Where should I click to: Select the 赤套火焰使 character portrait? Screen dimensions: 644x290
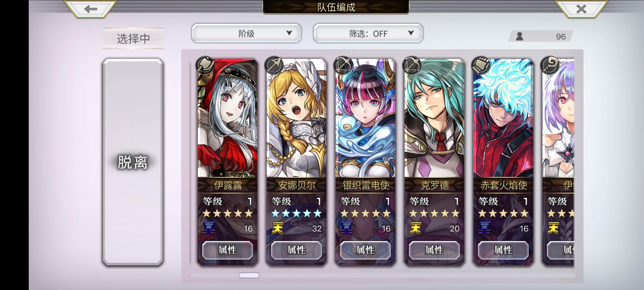coord(503,118)
